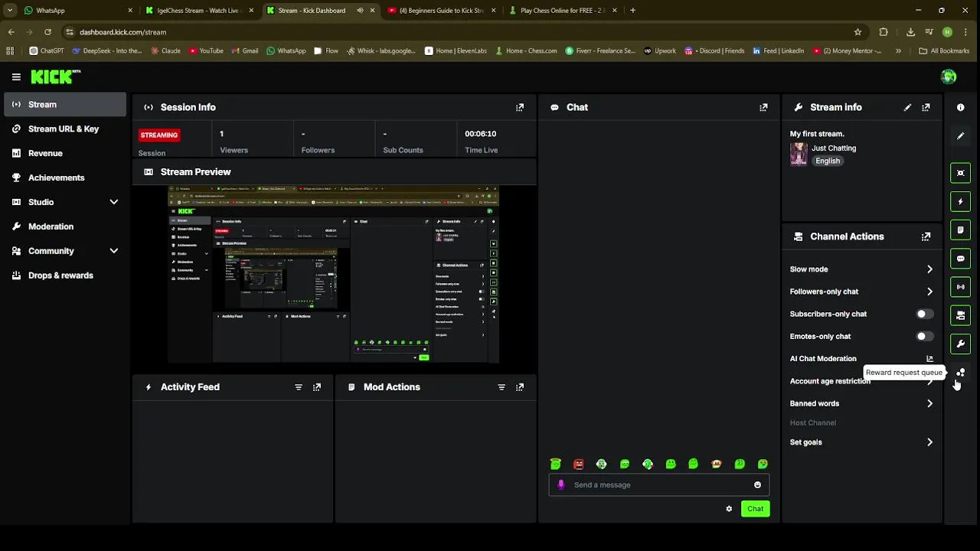
Task: Expand the Community sidebar section
Action: pyautogui.click(x=114, y=251)
